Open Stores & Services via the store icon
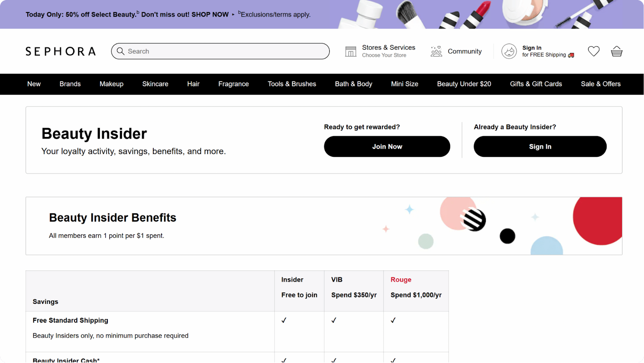The height and width of the screenshot is (363, 644). pos(351,51)
